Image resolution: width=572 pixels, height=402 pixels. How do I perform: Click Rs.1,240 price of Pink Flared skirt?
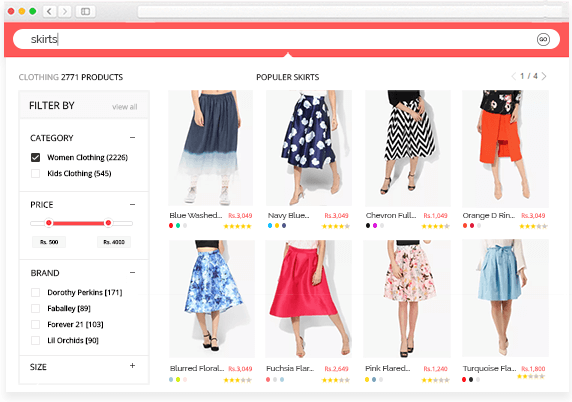435,369
